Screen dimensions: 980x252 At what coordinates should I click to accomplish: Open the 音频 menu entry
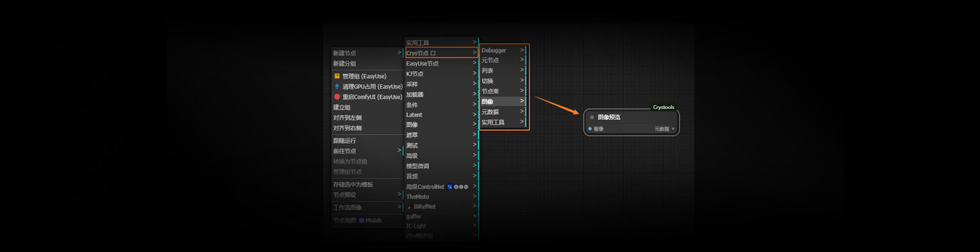pyautogui.click(x=442, y=176)
